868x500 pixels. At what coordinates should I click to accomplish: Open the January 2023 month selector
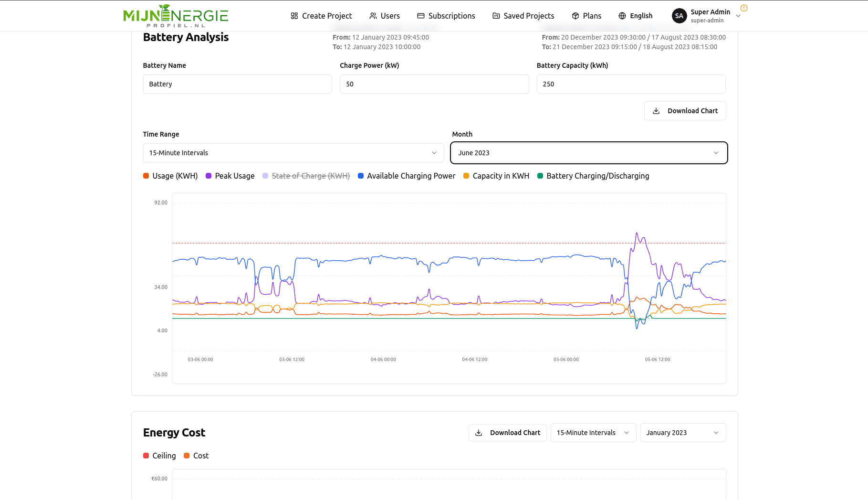tap(683, 433)
